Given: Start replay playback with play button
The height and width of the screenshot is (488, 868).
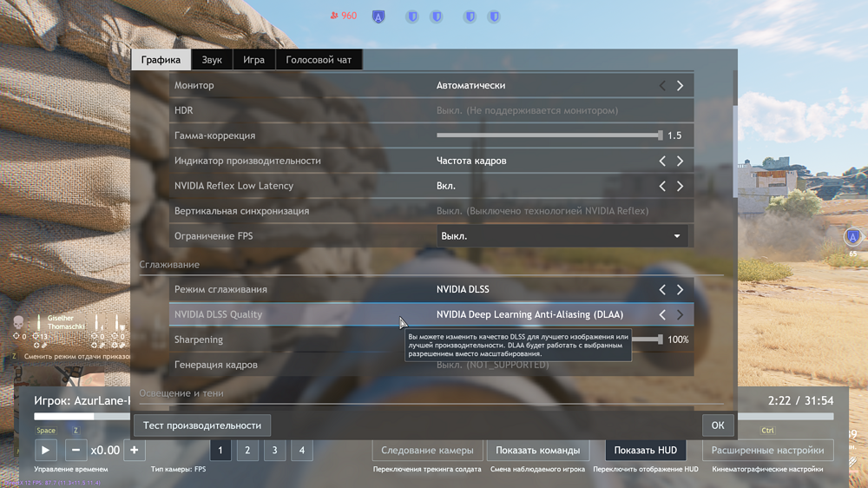Looking at the screenshot, I should click(x=45, y=451).
